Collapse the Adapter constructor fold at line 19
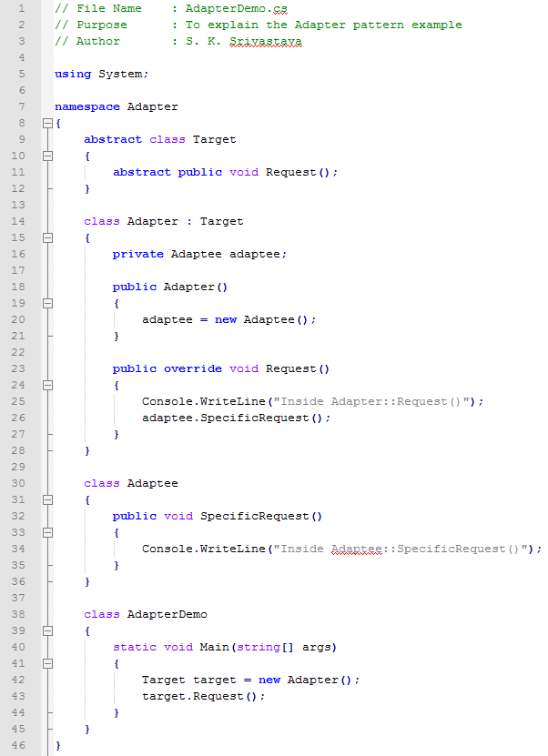 pyautogui.click(x=47, y=303)
